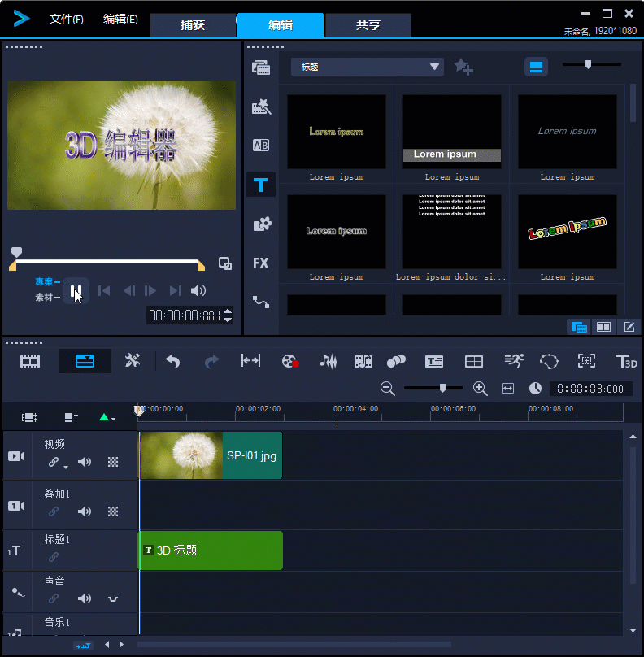Open the Sound Mixer toolbar icon
Screen dimensions: 644x657
328,361
